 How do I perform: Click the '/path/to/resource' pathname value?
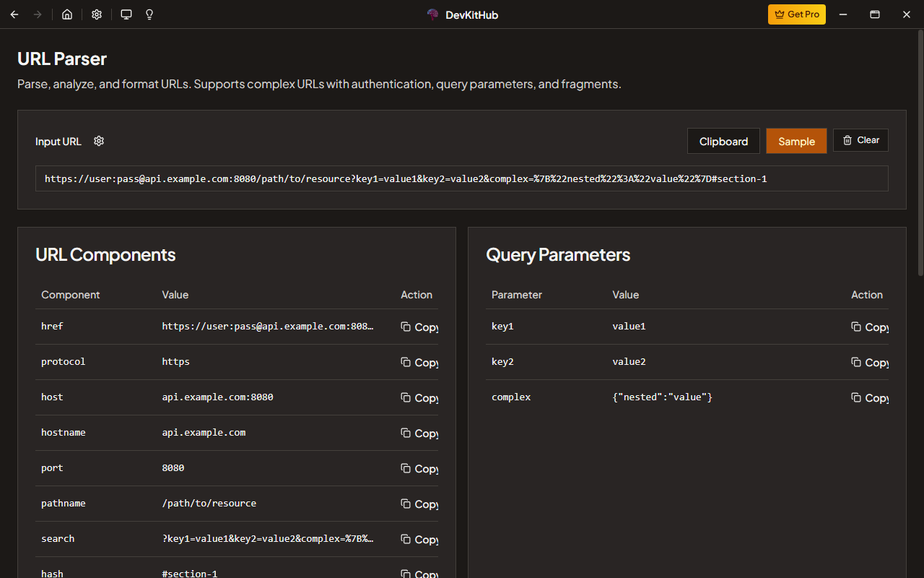(209, 504)
